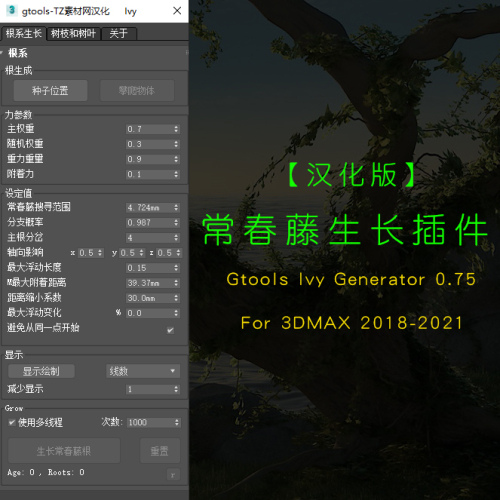Click the small r button near Roots
The width and height of the screenshot is (500, 500).
pos(173,475)
